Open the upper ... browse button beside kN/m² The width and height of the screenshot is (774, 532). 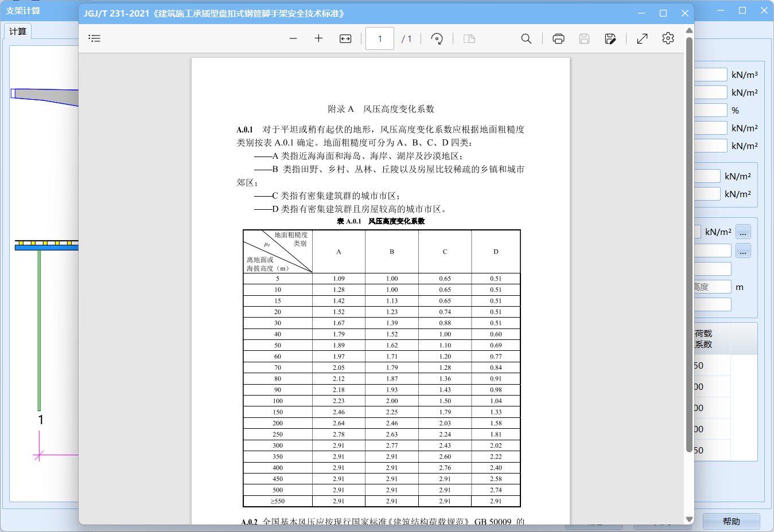742,232
